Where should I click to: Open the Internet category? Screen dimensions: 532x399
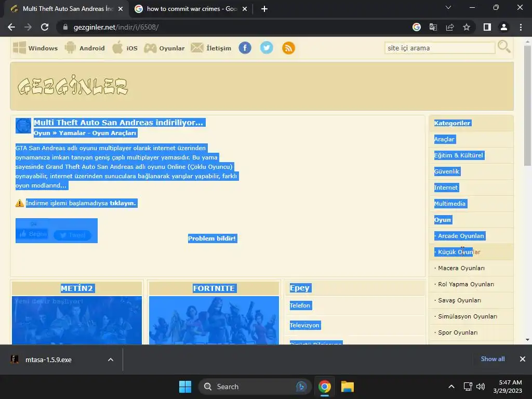[x=446, y=188]
